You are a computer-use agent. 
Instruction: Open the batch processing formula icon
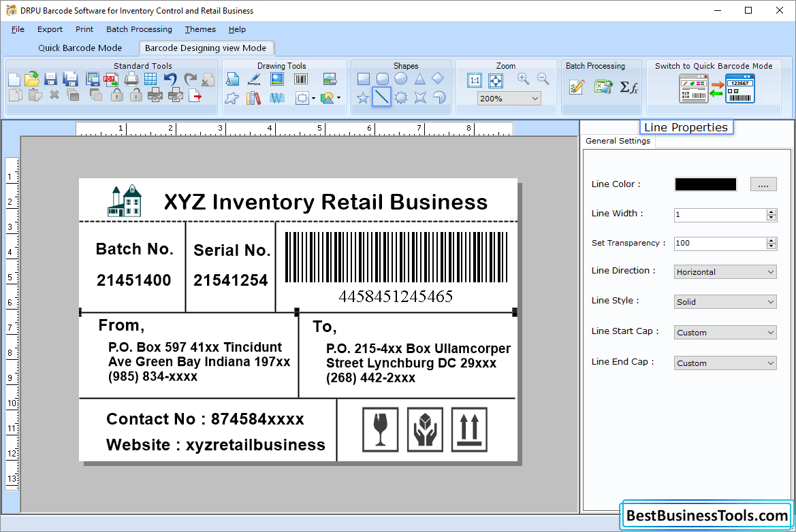coord(629,87)
